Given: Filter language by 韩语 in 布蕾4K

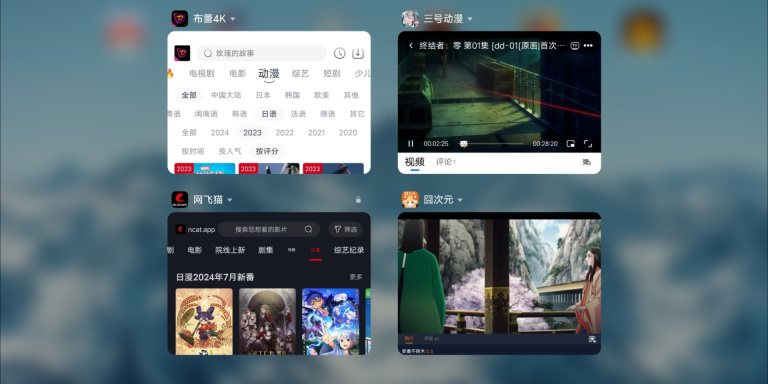Looking at the screenshot, I should (240, 114).
